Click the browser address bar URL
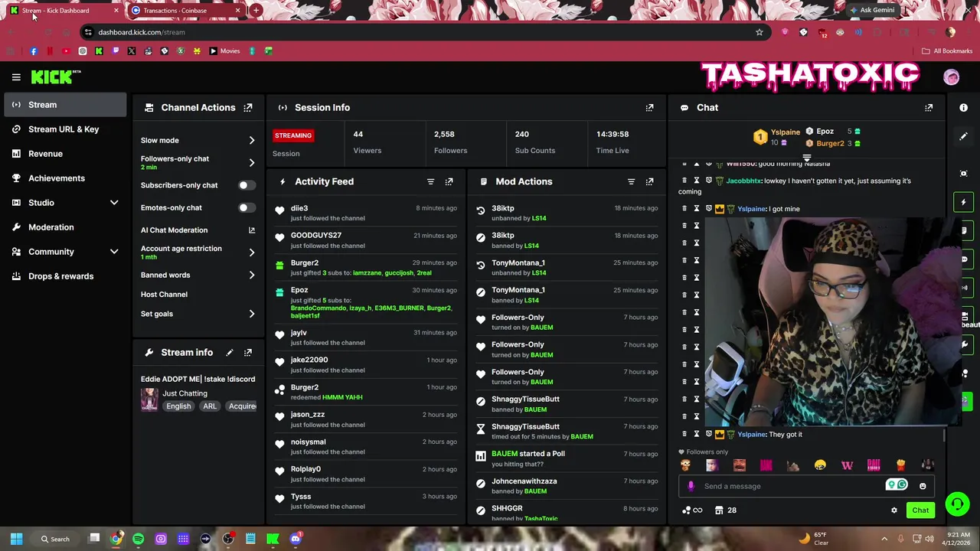980x551 pixels. tap(142, 32)
